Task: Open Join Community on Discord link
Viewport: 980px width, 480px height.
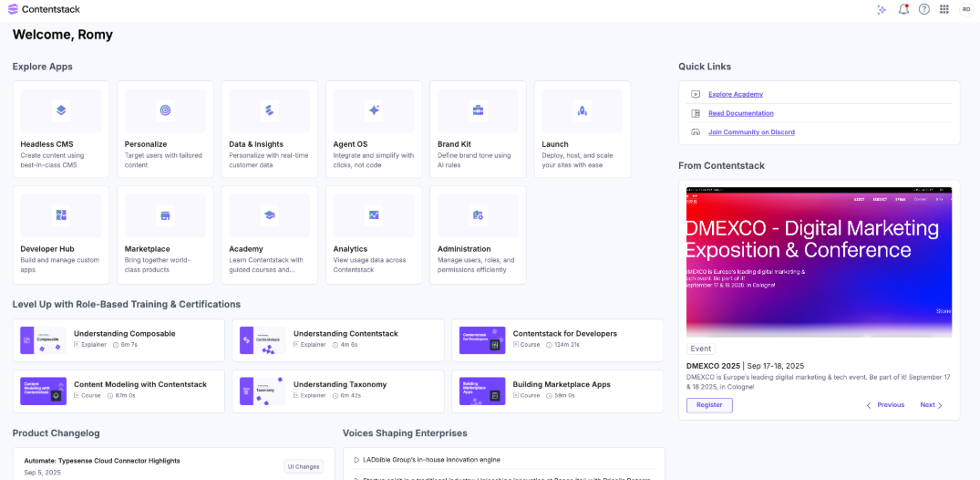Action: point(751,132)
